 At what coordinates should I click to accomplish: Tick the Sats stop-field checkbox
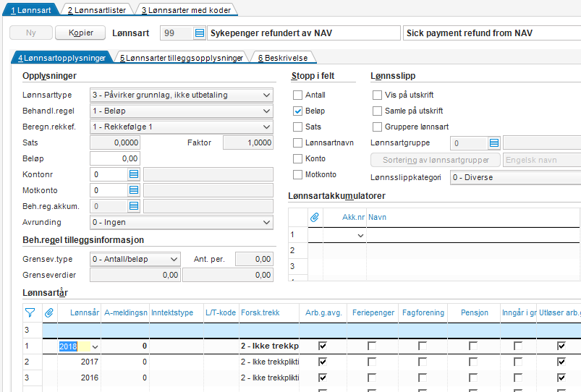(297, 127)
